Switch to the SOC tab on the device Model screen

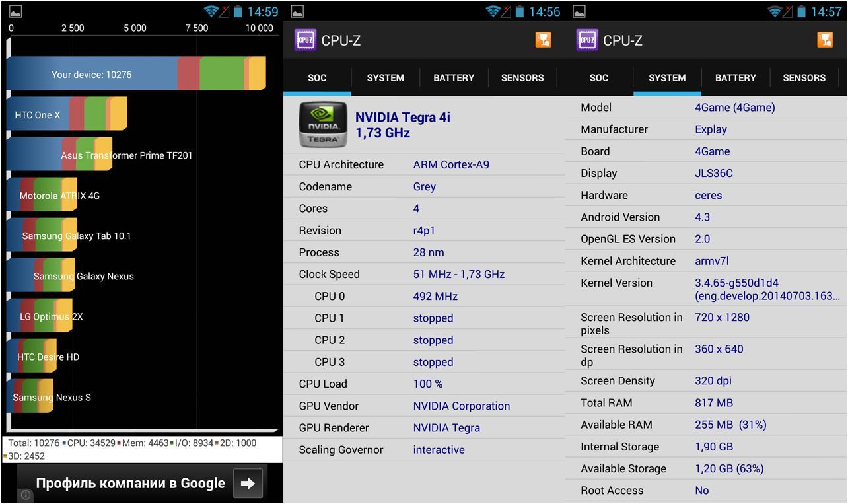coord(598,78)
